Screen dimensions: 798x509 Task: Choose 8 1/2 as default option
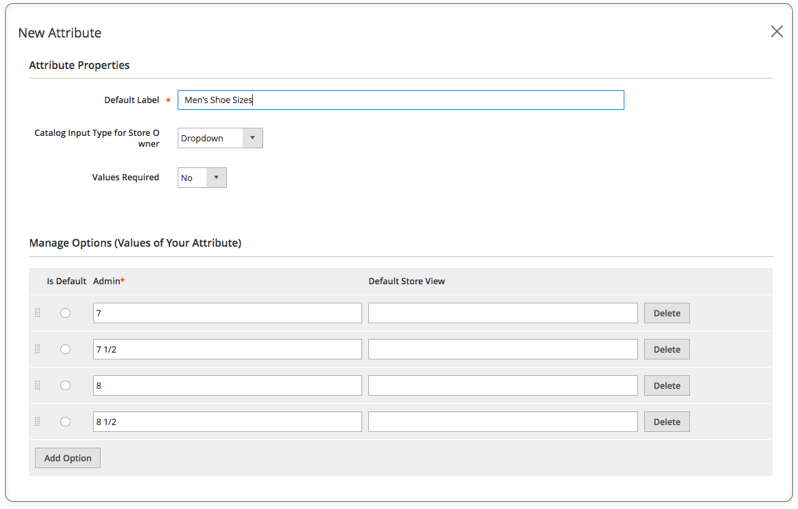[65, 421]
